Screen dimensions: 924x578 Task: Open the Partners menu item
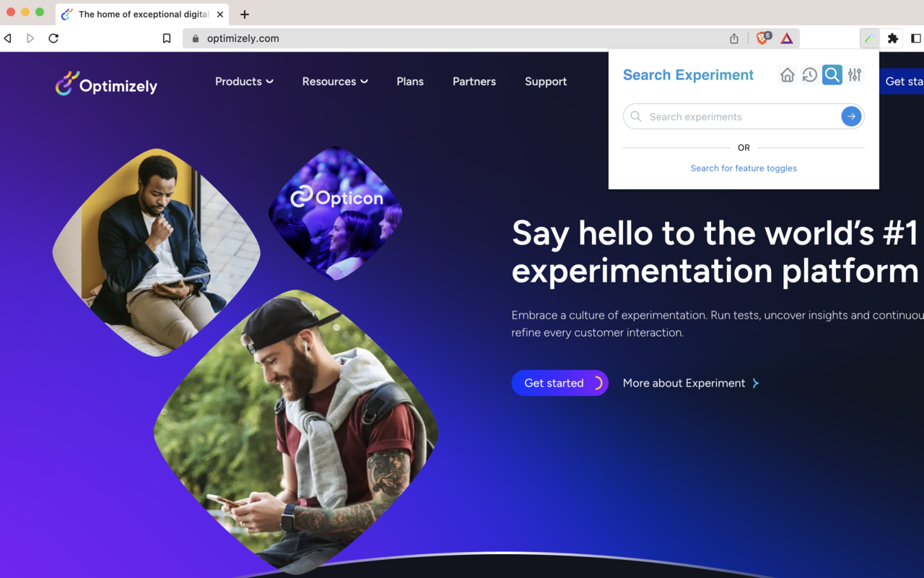pos(474,82)
